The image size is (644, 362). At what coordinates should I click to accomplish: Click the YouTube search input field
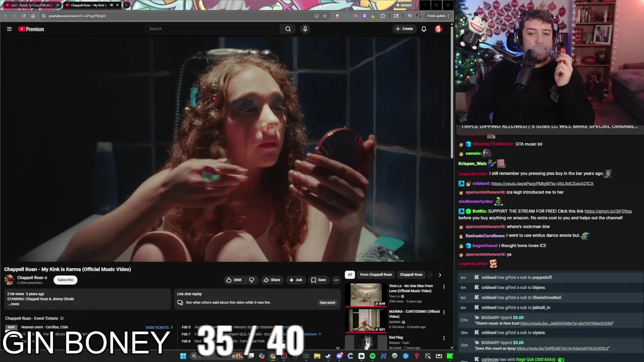coord(213,29)
